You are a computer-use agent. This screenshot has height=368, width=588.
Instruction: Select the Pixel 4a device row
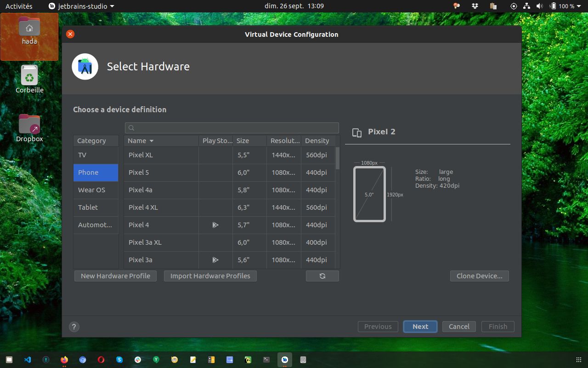tap(230, 190)
